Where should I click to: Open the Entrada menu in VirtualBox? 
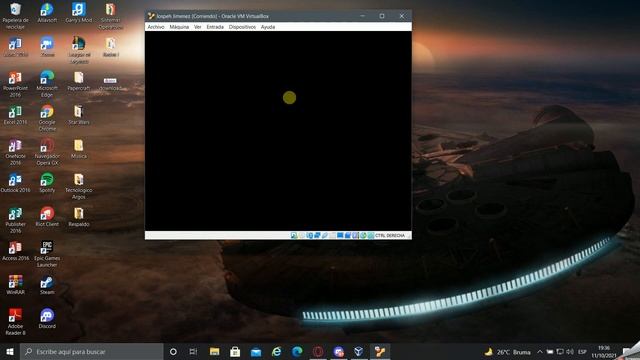pos(215,27)
